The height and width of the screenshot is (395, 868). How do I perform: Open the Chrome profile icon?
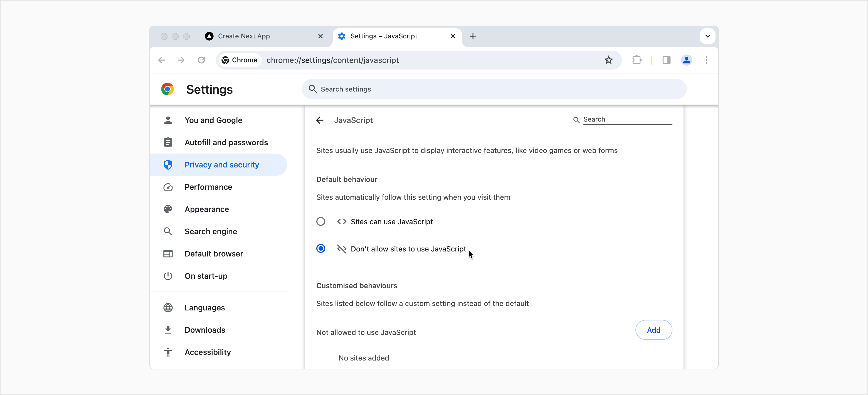[687, 60]
